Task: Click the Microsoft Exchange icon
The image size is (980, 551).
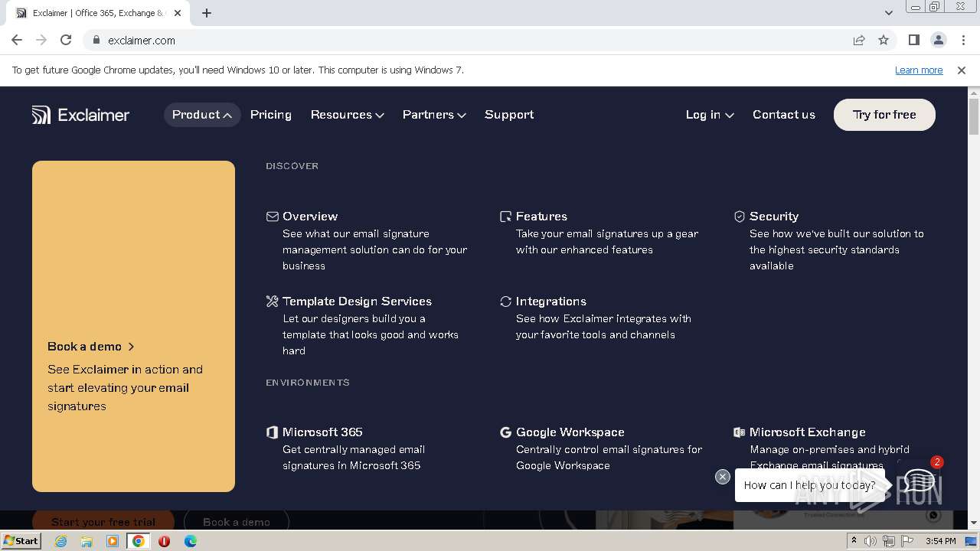Action: (739, 432)
